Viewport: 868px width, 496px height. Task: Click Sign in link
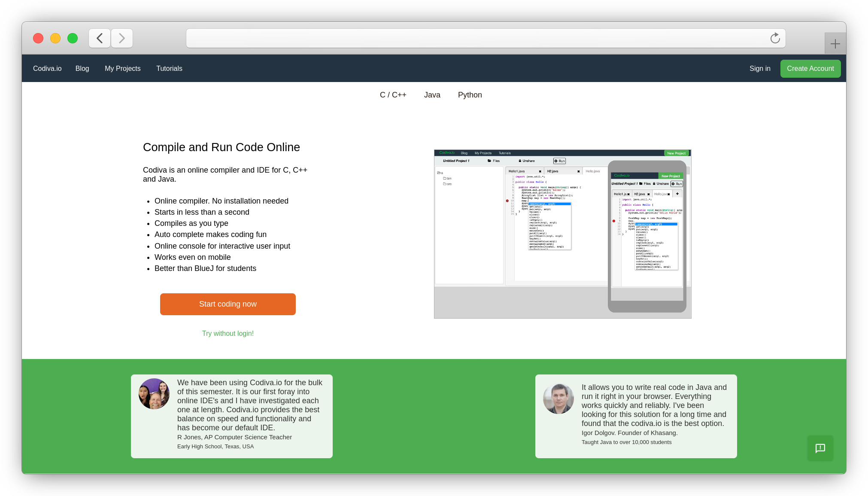click(760, 68)
